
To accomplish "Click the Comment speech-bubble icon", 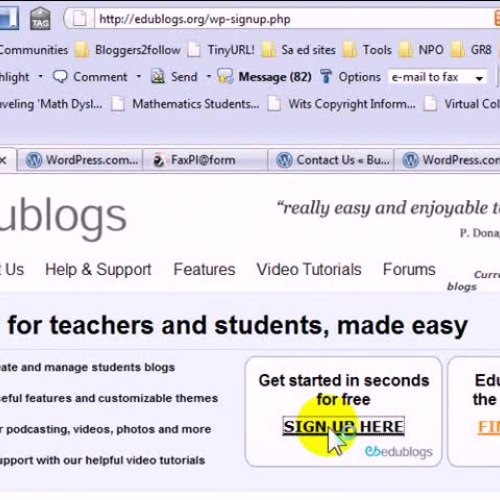I will tap(60, 77).
